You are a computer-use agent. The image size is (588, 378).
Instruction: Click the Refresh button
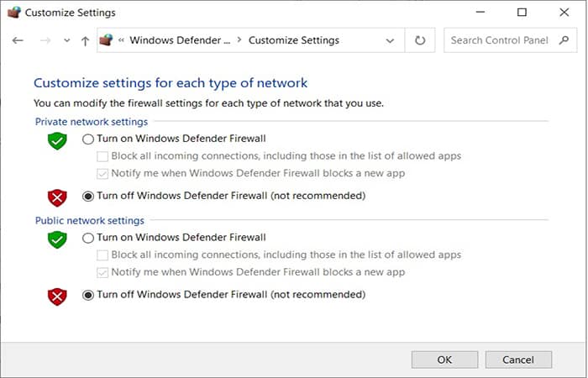[x=420, y=40]
